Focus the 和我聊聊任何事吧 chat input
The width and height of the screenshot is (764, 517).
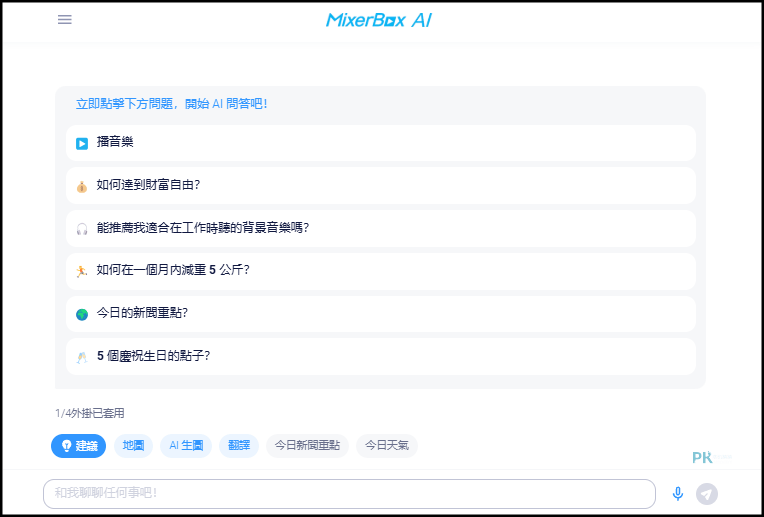349,494
